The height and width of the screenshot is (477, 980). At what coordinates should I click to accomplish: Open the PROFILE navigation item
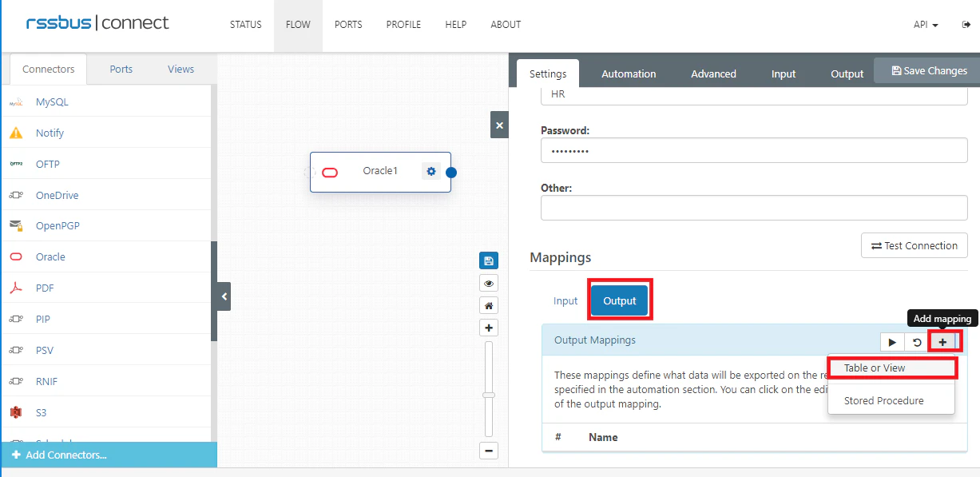(x=403, y=25)
